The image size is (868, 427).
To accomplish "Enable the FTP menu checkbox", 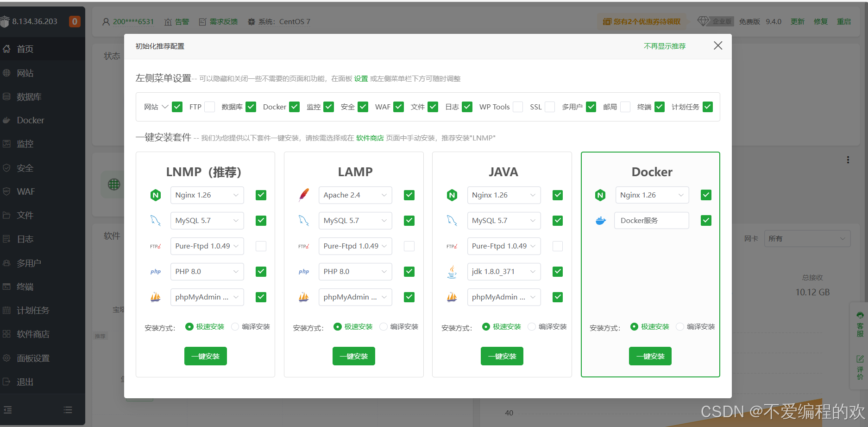I will (210, 107).
